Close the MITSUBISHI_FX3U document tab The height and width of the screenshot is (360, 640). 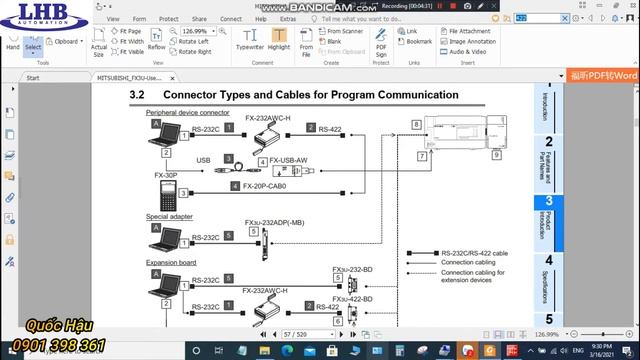click(172, 78)
